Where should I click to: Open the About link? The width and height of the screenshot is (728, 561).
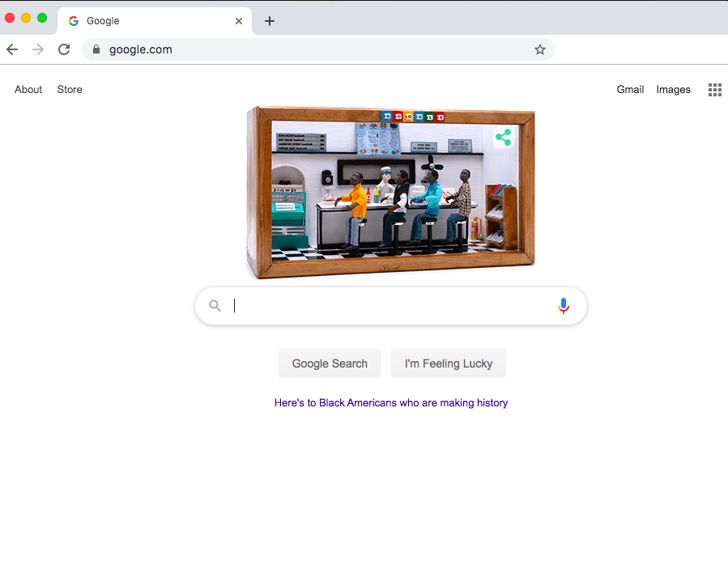(28, 90)
